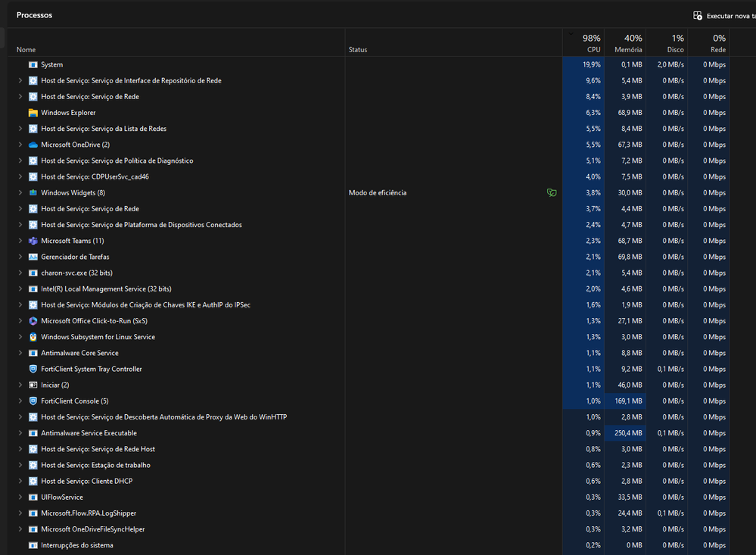Screen dimensions: 756x555
Task: Click the Windows Widgets icon
Action: (x=33, y=192)
